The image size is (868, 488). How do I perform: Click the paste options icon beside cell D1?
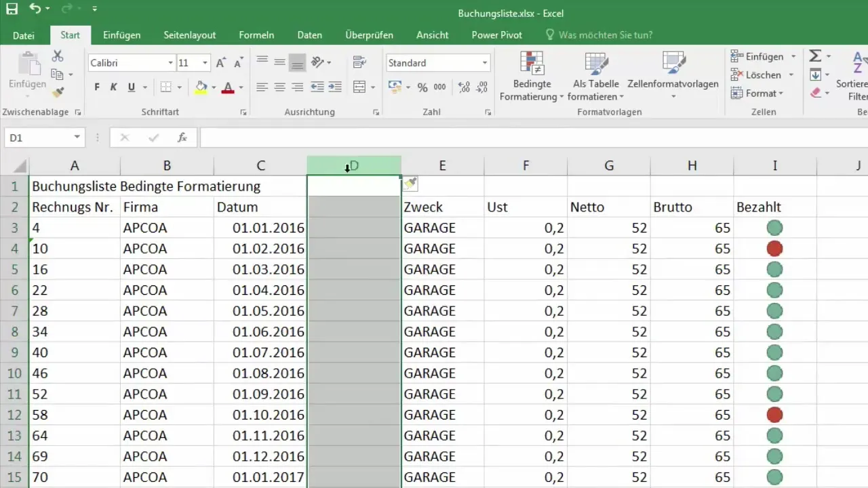pos(410,184)
